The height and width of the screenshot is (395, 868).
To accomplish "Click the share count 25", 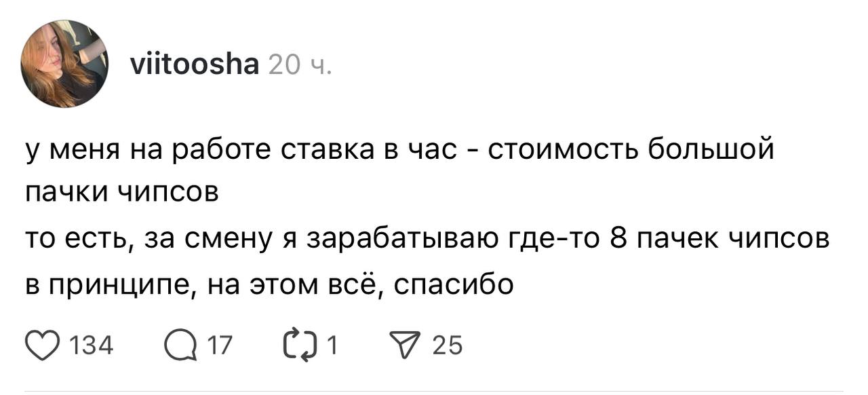I will click(x=447, y=347).
